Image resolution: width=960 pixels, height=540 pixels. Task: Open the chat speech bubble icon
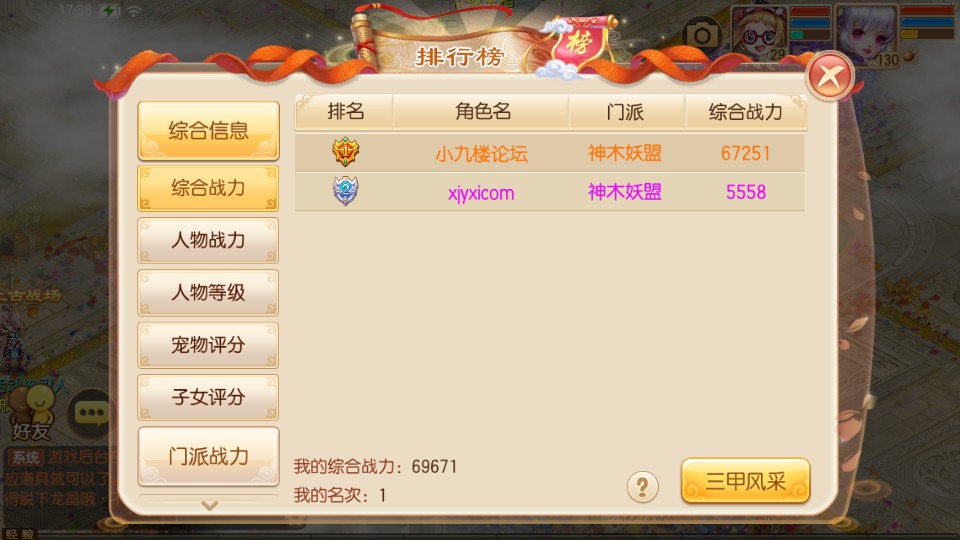click(x=92, y=412)
